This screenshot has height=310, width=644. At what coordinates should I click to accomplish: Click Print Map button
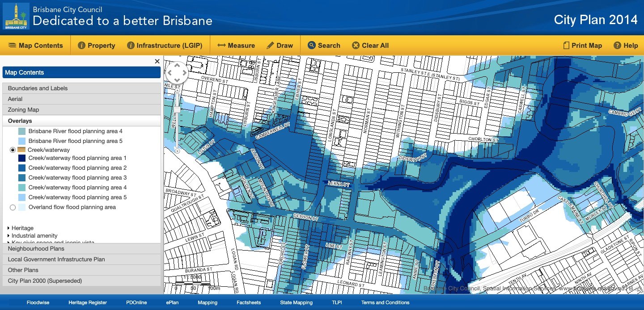pyautogui.click(x=583, y=46)
